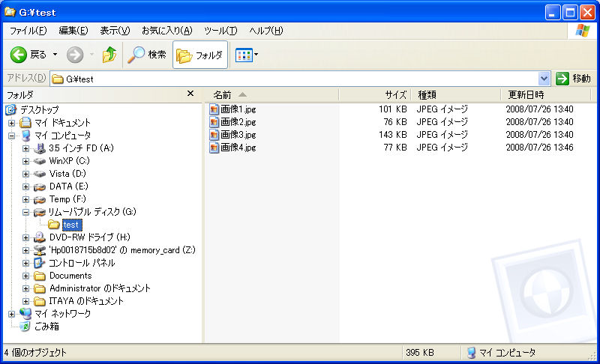Open the ファイル(F) menu
This screenshot has width=600, height=364.
tap(28, 31)
